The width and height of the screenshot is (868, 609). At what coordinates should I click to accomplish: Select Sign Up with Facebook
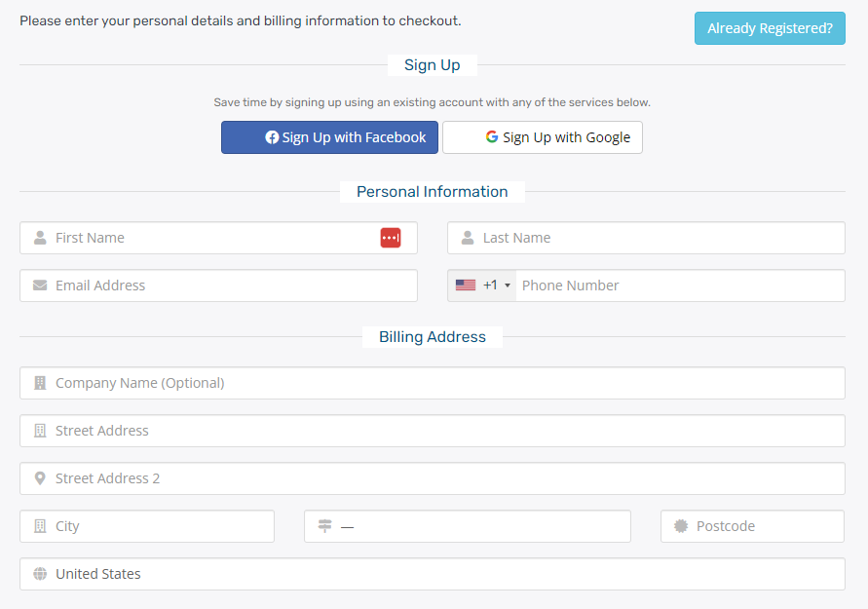(x=329, y=137)
